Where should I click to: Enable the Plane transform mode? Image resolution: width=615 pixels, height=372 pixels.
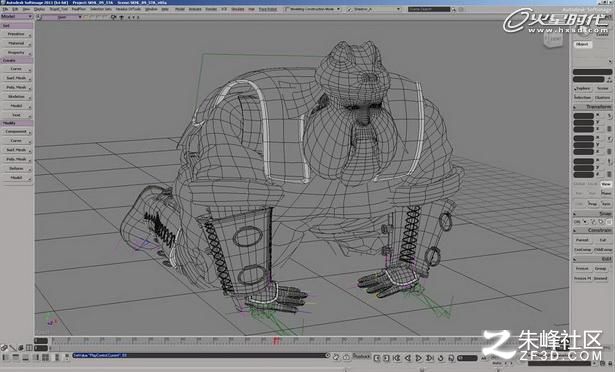[x=606, y=193]
